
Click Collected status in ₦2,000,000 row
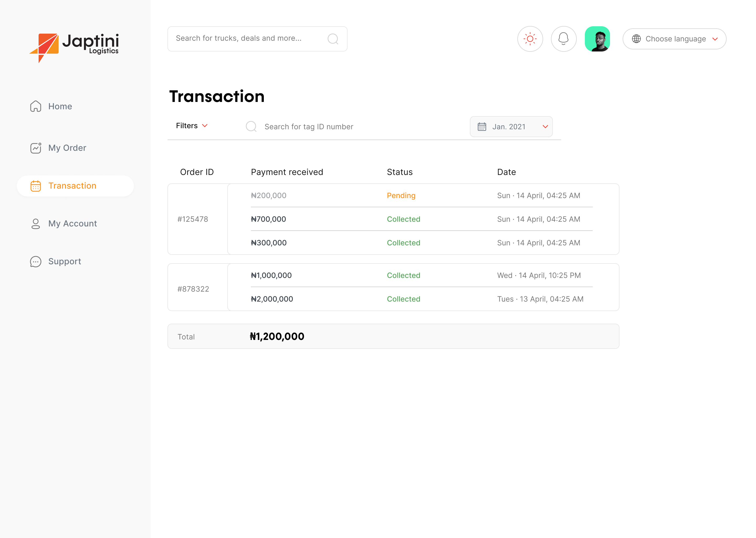[x=403, y=299]
